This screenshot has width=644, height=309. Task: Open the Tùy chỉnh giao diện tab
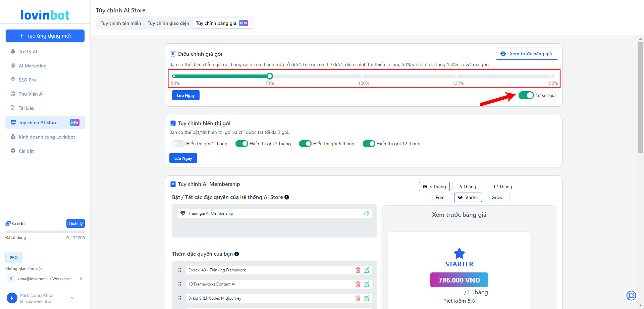click(x=168, y=23)
